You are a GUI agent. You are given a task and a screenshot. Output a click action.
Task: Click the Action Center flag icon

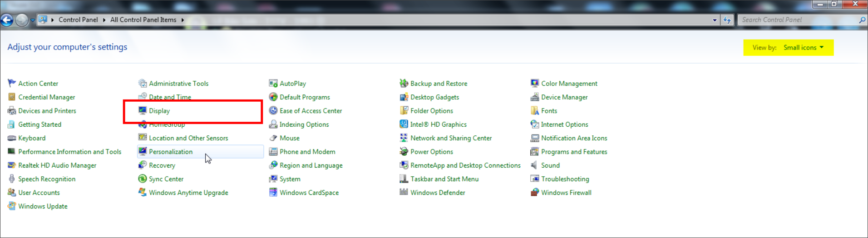(12, 83)
